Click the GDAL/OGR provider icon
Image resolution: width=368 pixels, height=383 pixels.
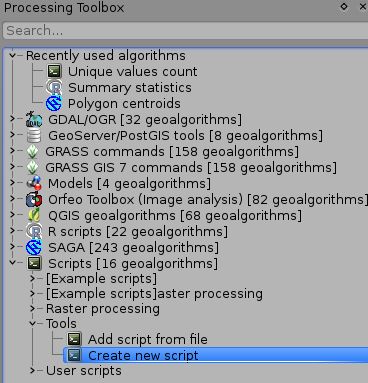[x=34, y=120]
